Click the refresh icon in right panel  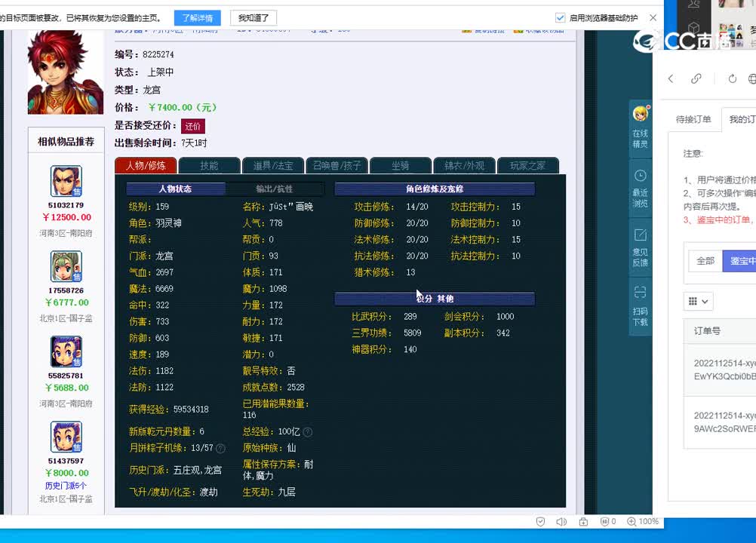tap(733, 78)
